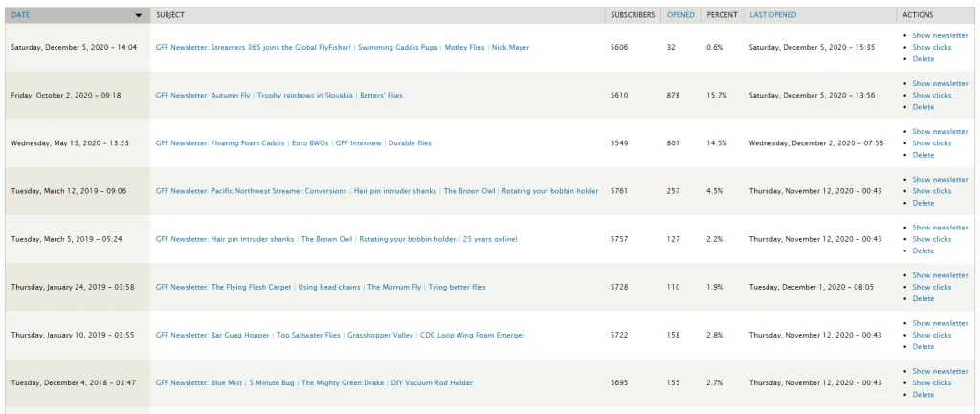Delete the March 5, 2019 newsletter
Screen dimensions: 980x414
tap(923, 251)
